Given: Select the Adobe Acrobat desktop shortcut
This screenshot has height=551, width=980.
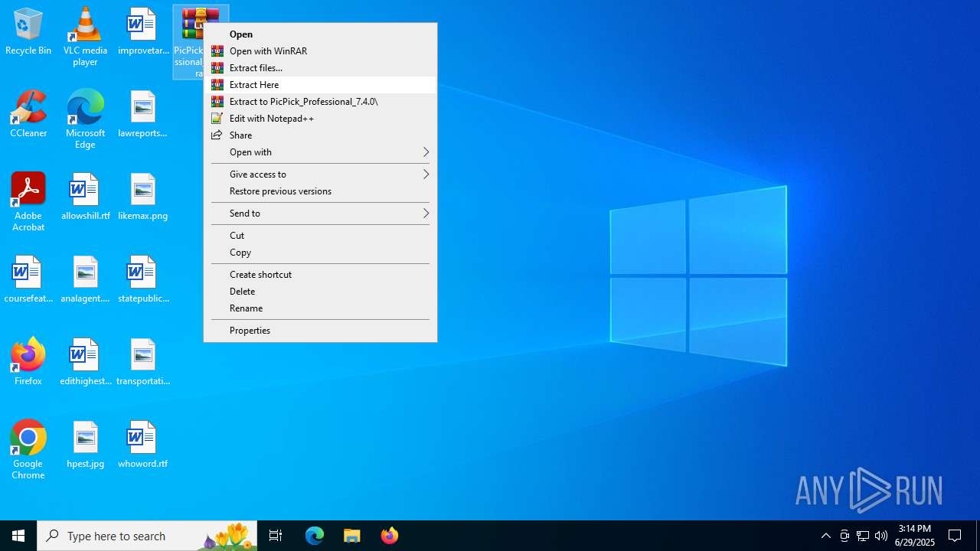Looking at the screenshot, I should [x=28, y=202].
